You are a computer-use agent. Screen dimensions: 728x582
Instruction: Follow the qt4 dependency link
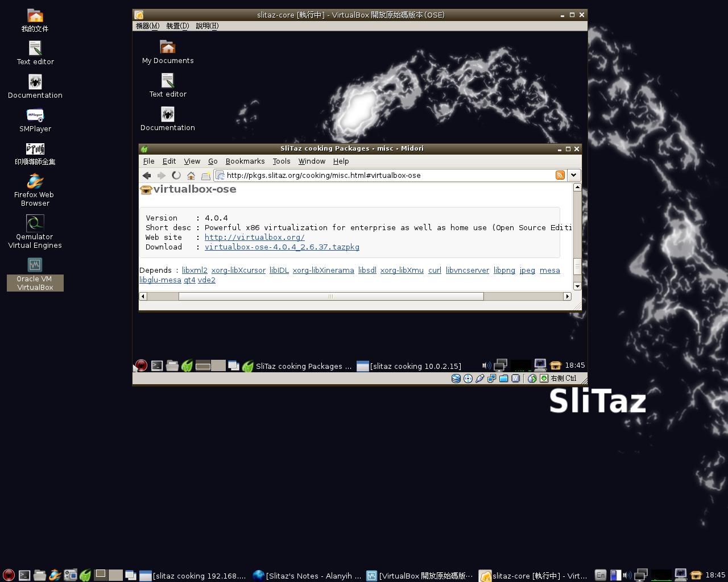[x=189, y=280]
